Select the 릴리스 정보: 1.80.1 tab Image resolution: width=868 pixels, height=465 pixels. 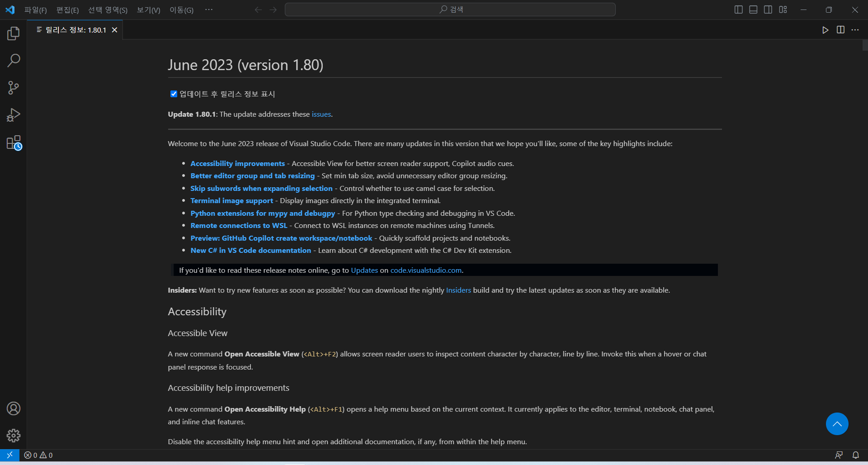click(x=75, y=30)
